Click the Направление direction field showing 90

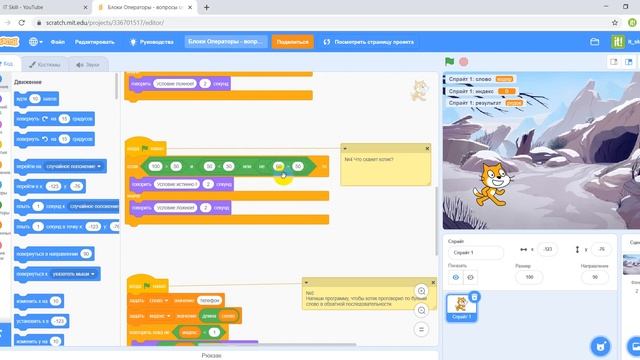coord(595,277)
